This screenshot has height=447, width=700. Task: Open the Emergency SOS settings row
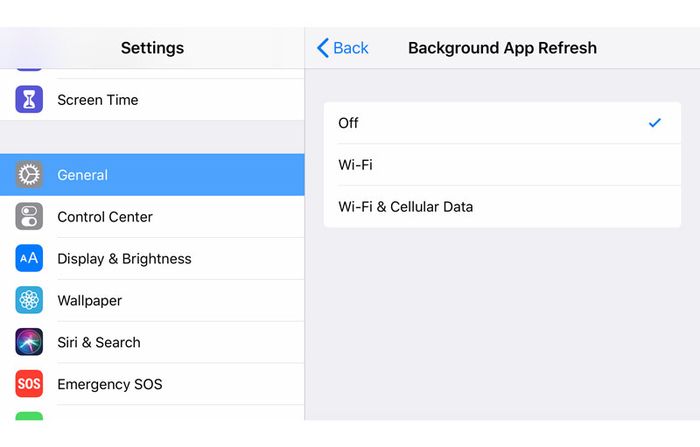click(152, 384)
